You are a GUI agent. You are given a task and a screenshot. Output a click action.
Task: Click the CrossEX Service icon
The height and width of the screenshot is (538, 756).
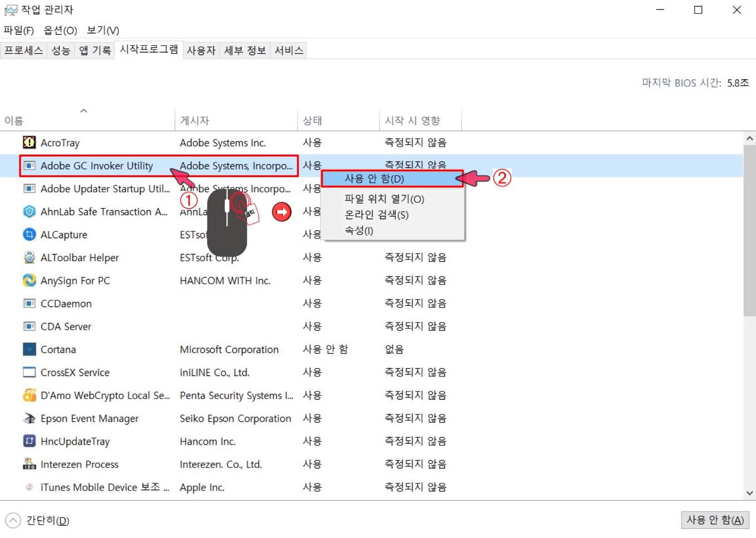(x=29, y=372)
